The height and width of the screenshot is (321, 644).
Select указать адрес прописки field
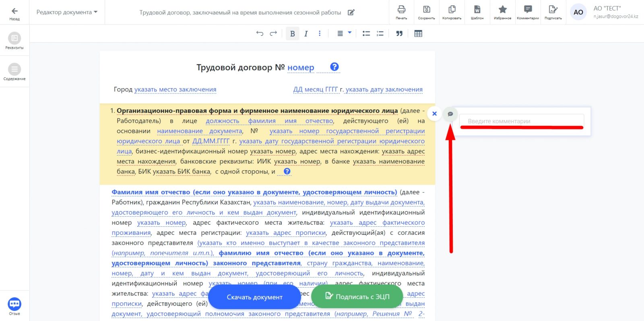pyautogui.click(x=286, y=233)
